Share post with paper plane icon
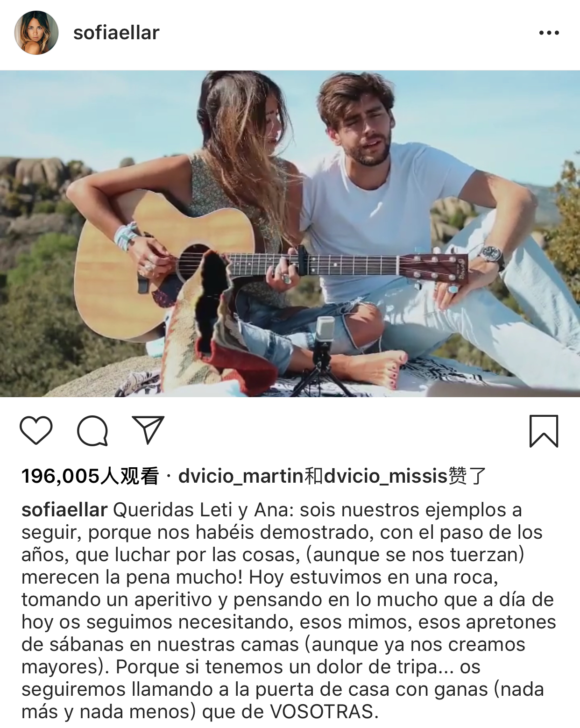The width and height of the screenshot is (580, 728). point(149,430)
